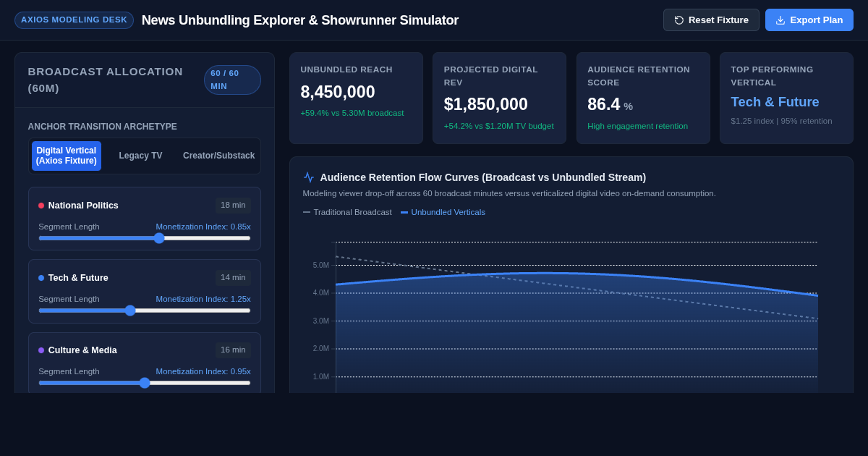Click the News Unbundling Explorer page title
Screen dimensions: 868x456
tap(300, 20)
